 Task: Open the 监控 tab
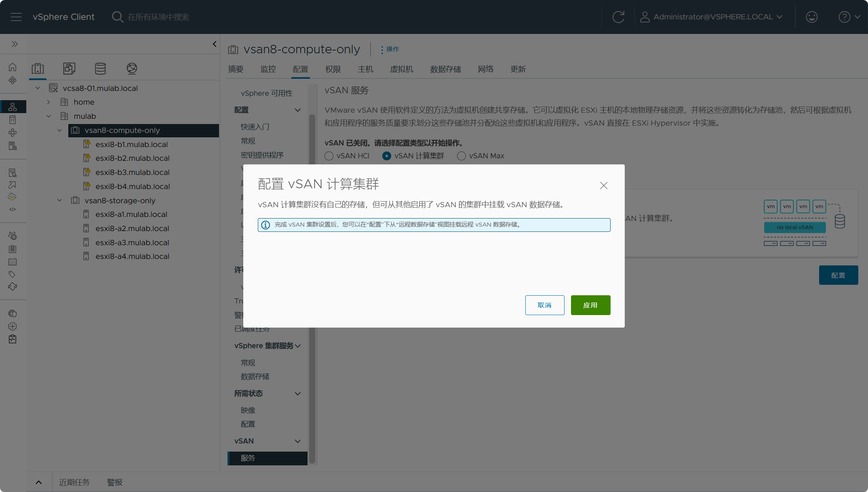point(268,69)
